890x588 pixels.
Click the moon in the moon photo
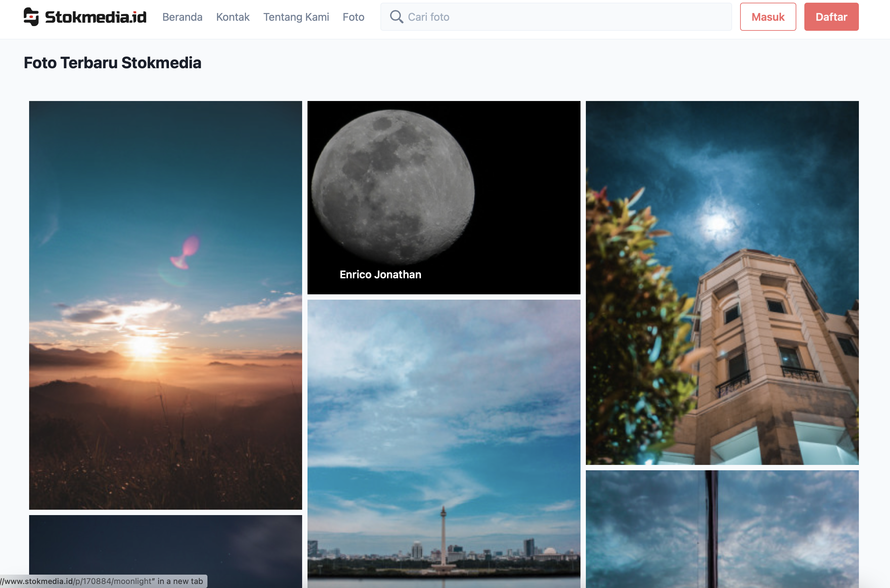tap(393, 187)
